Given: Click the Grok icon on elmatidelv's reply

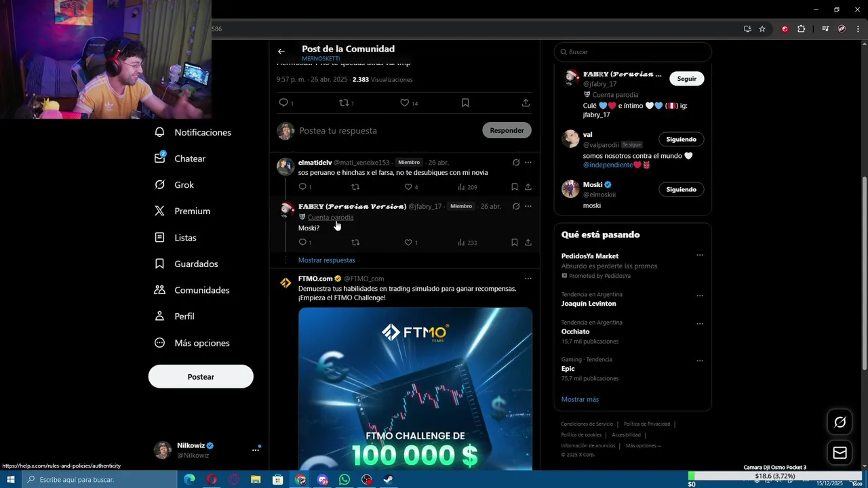Looking at the screenshot, I should point(516,163).
